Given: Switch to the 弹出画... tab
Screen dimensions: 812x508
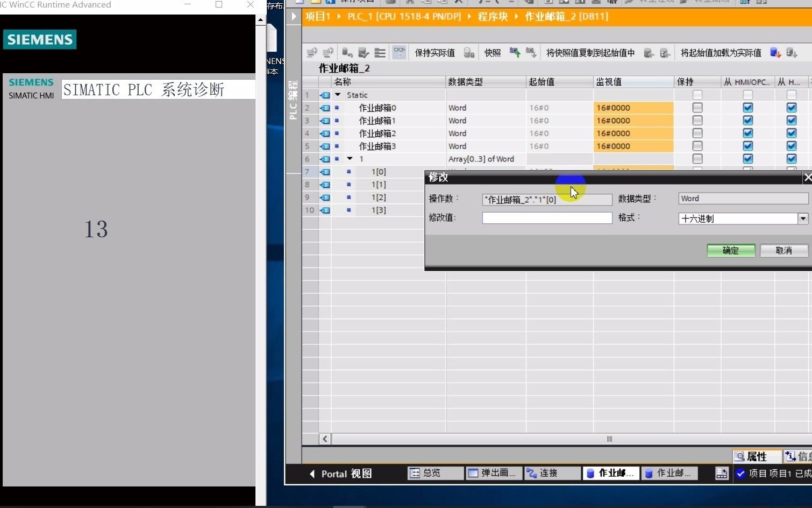Looking at the screenshot, I should tap(493, 473).
